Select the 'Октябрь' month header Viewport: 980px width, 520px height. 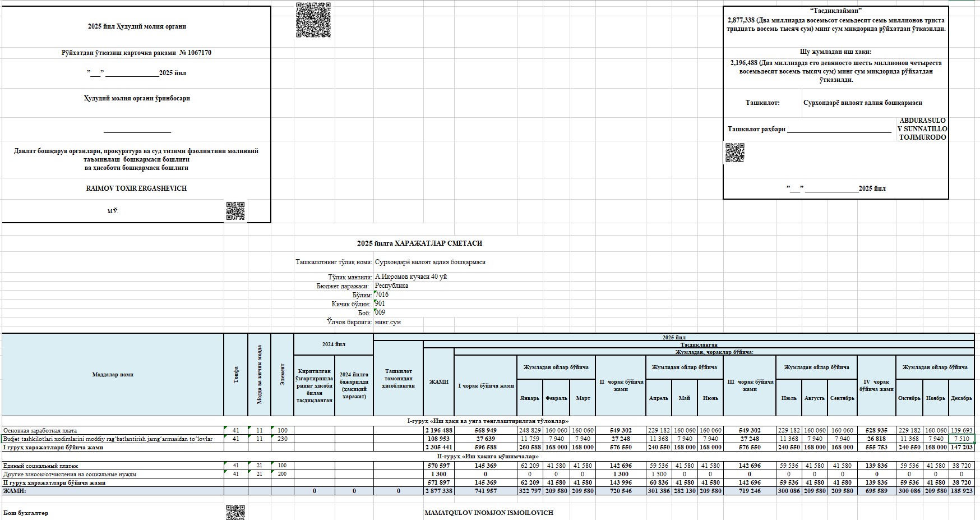click(909, 398)
